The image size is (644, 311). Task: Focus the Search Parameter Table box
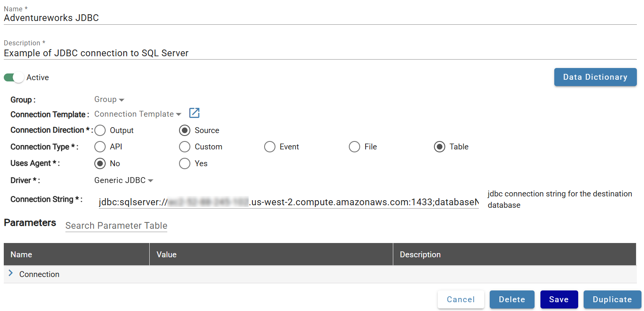(116, 225)
